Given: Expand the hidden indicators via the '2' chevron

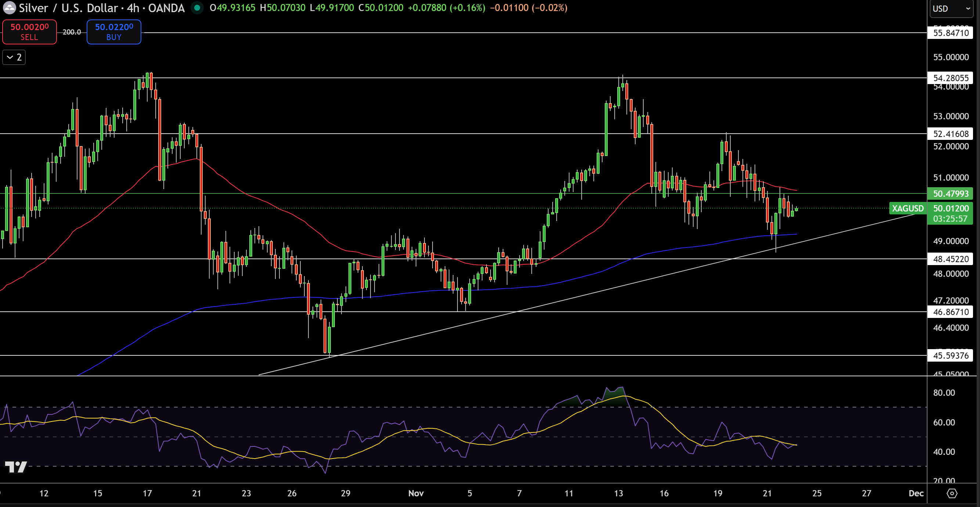Looking at the screenshot, I should pyautogui.click(x=13, y=57).
